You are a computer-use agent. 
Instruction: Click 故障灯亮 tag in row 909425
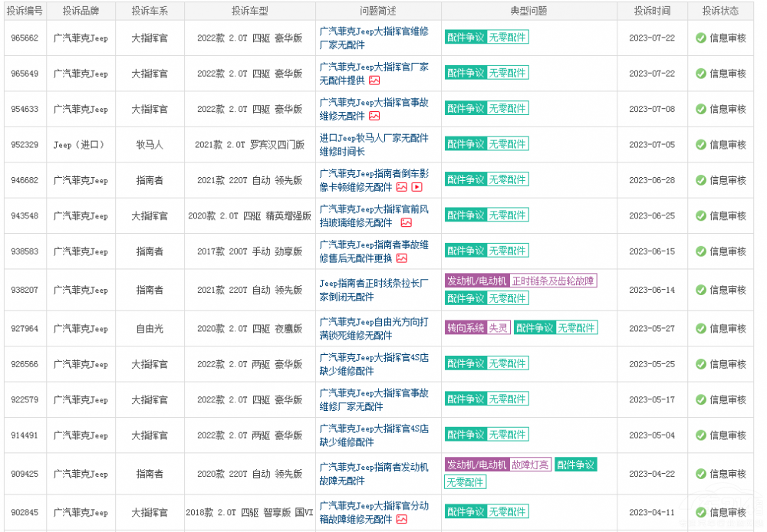click(530, 465)
